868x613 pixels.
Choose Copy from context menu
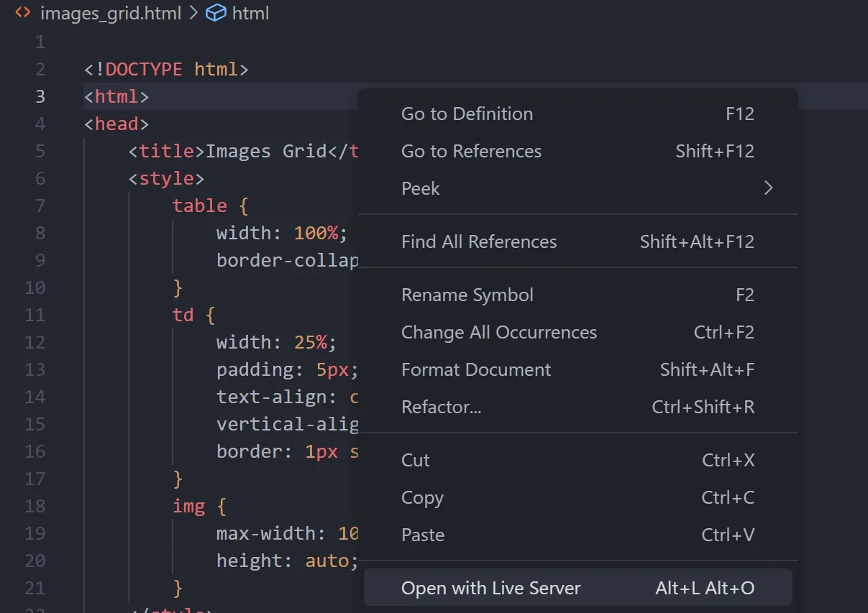pos(422,497)
